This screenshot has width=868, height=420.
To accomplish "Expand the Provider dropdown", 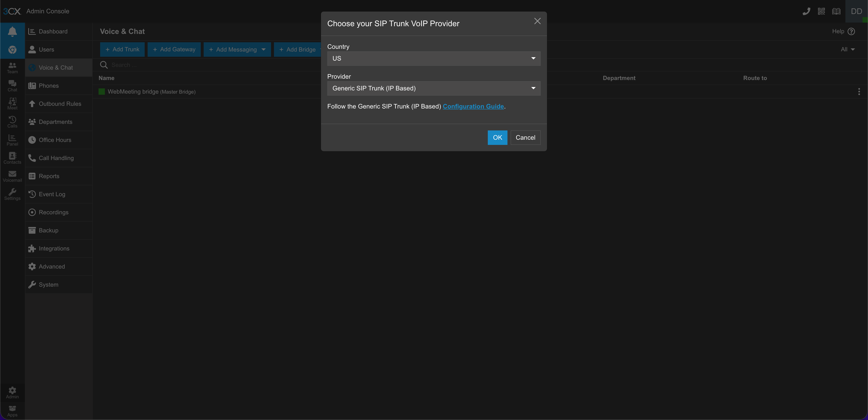I will (x=434, y=88).
